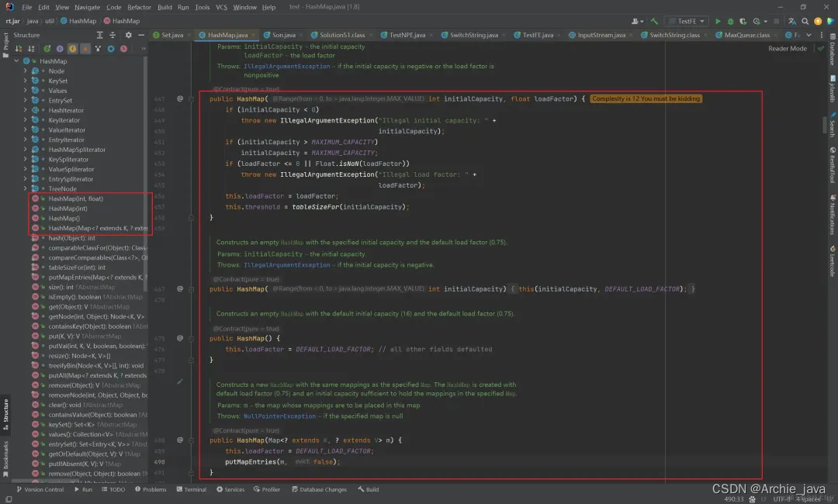Toggle Reader Mode in the editor

coord(788,49)
